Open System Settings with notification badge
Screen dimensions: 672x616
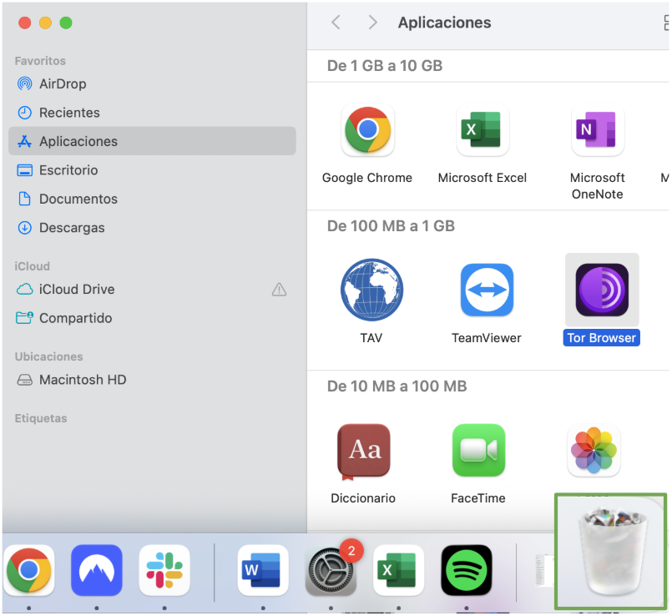pyautogui.click(x=331, y=570)
